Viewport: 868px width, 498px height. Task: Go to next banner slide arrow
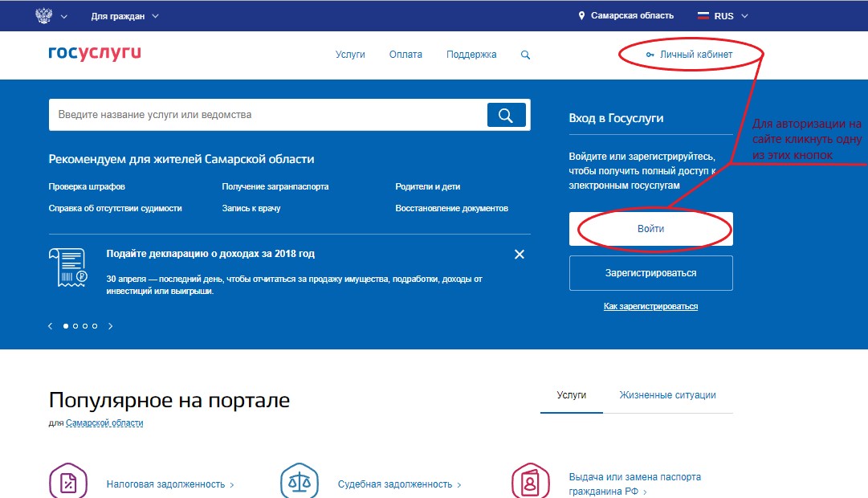click(110, 326)
